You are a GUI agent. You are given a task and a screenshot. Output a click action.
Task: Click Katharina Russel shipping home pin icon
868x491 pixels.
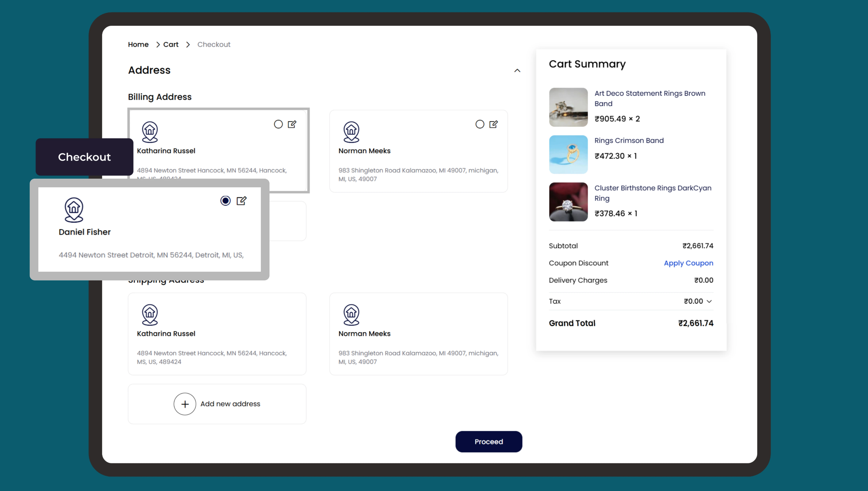(x=150, y=315)
